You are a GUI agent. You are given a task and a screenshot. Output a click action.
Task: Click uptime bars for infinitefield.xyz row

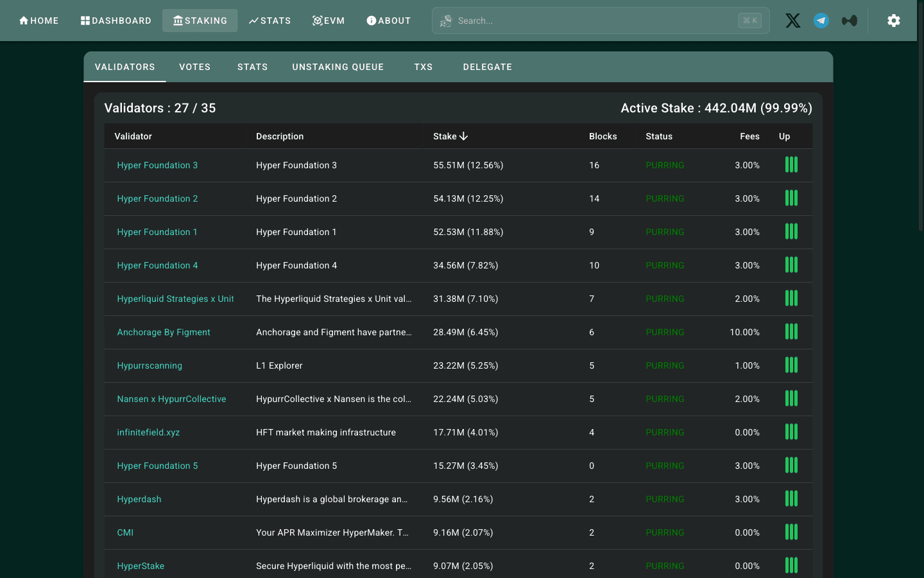[791, 432]
